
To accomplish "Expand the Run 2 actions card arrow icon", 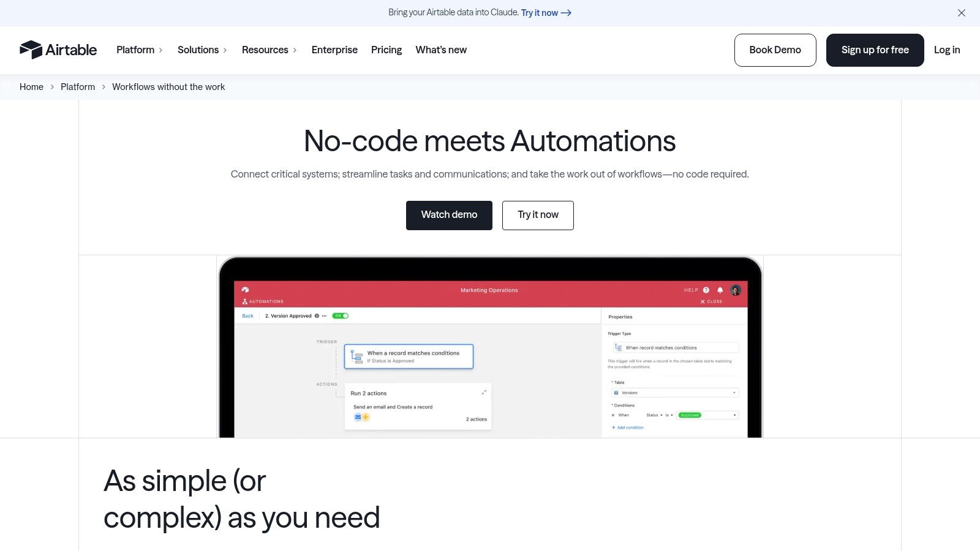I will click(484, 392).
